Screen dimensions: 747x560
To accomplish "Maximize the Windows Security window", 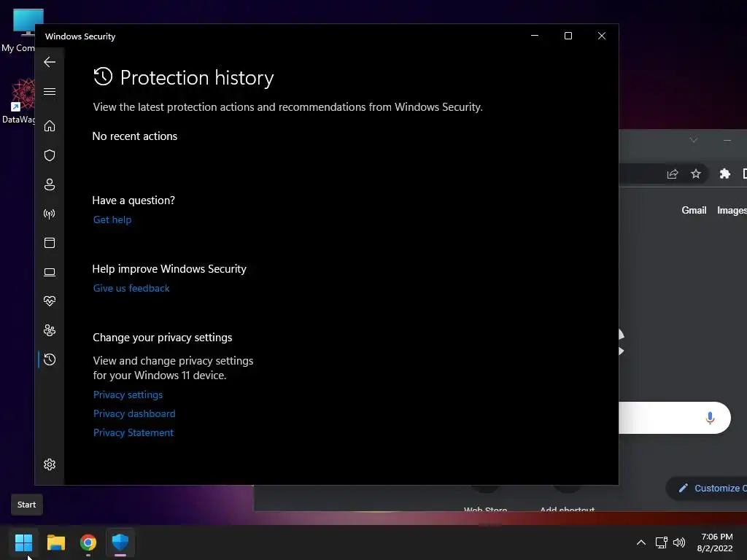I will (568, 36).
